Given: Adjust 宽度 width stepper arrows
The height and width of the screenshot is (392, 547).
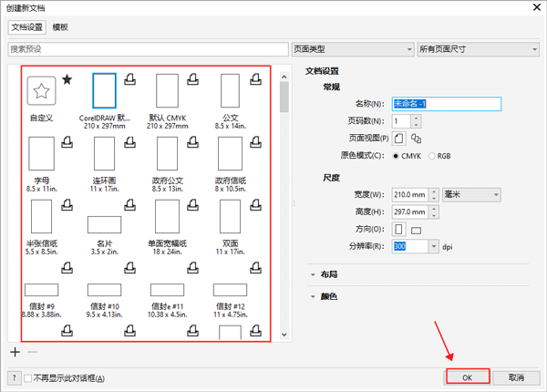Looking at the screenshot, I should (x=434, y=194).
